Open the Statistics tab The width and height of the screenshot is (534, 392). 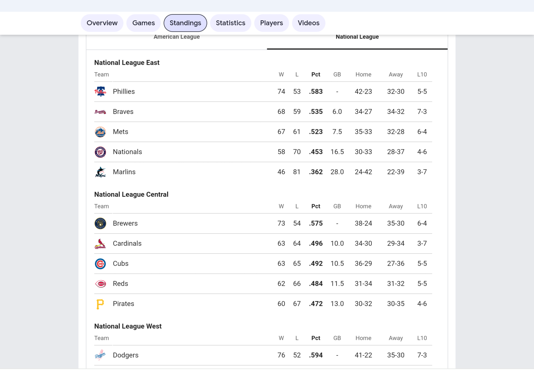click(x=231, y=23)
